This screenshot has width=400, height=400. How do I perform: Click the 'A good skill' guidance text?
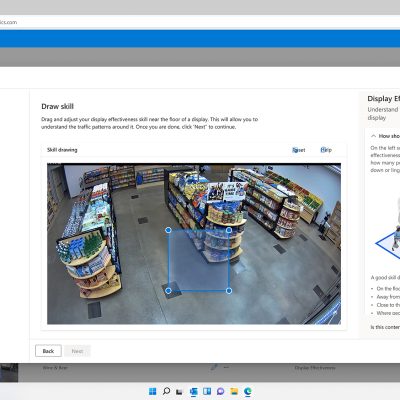385,277
